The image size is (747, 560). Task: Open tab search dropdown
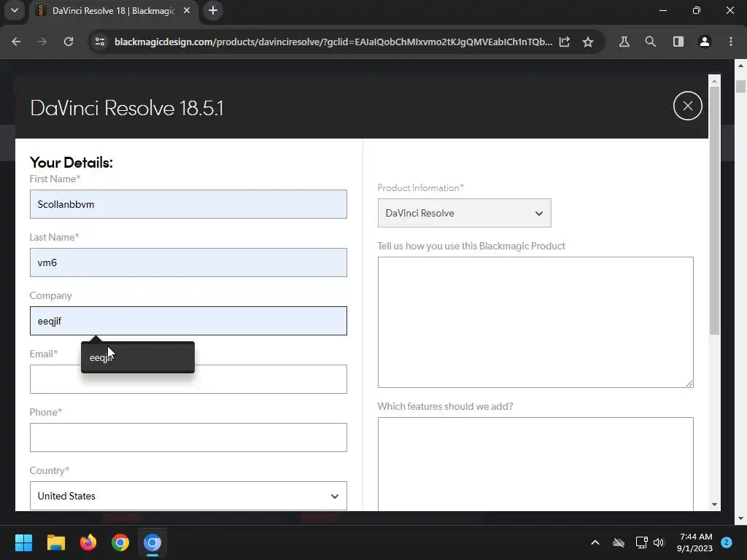[15, 10]
